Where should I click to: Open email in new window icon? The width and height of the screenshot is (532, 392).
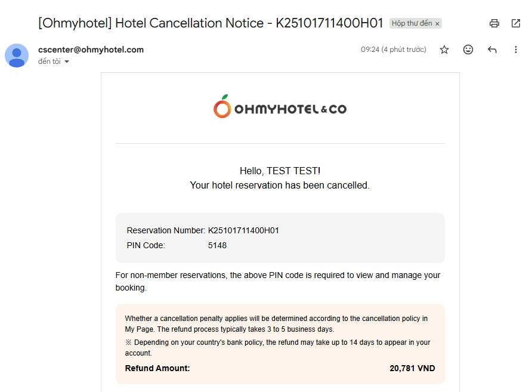pyautogui.click(x=516, y=23)
